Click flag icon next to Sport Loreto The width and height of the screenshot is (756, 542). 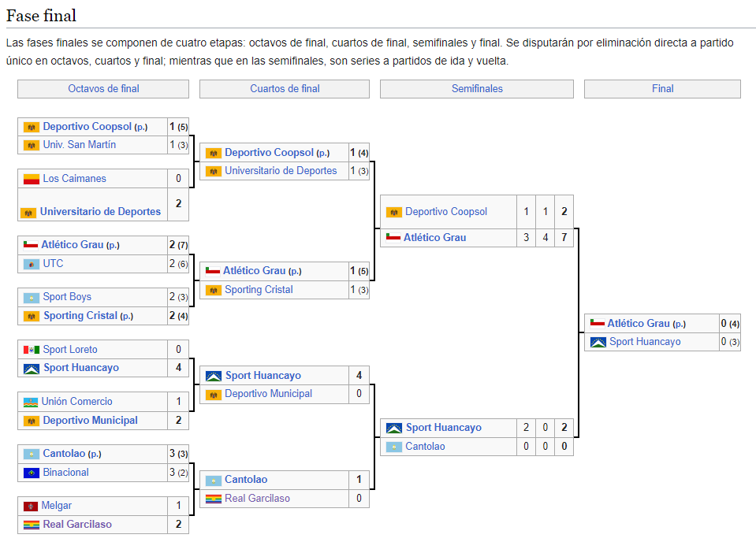click(32, 350)
